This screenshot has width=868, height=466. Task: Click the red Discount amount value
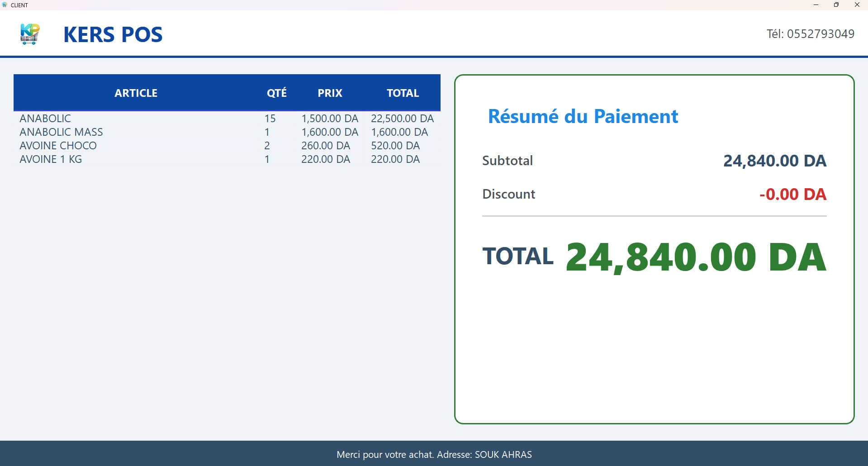pyautogui.click(x=792, y=194)
